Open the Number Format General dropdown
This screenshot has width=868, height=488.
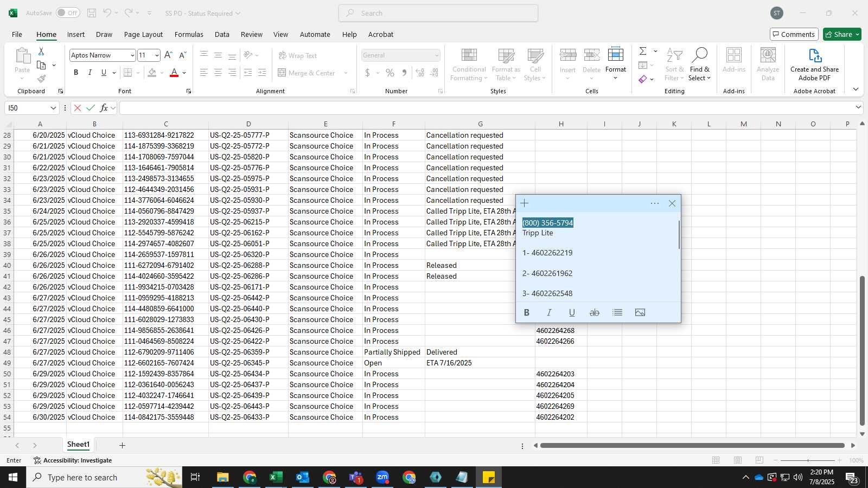(x=436, y=55)
